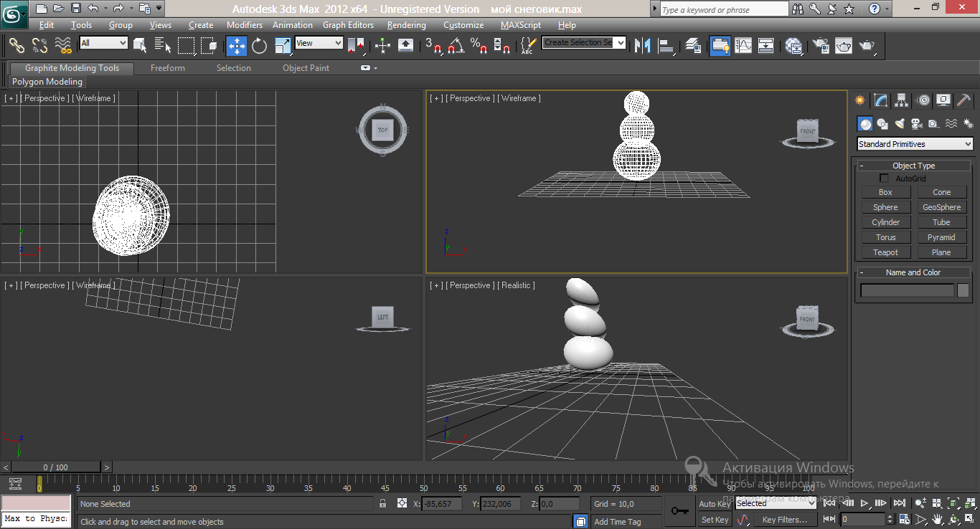This screenshot has height=529, width=980.
Task: Open the Utilities hammer panel icon
Action: click(x=965, y=100)
